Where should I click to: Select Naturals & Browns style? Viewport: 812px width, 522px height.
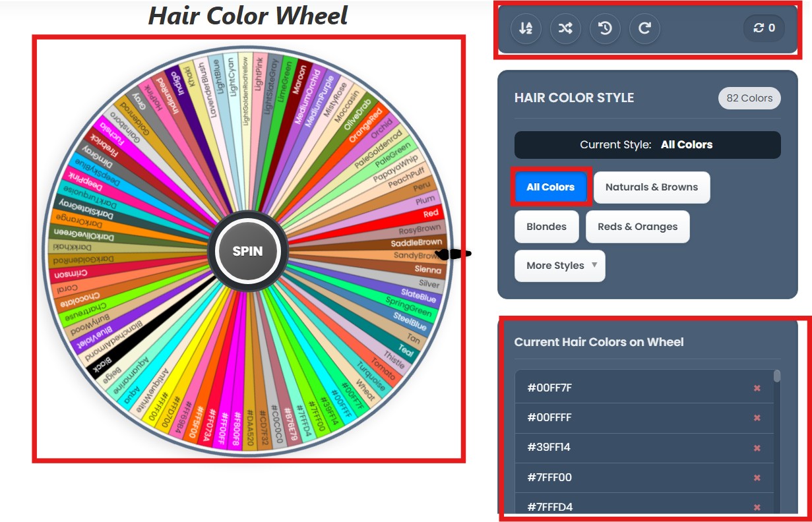click(652, 187)
